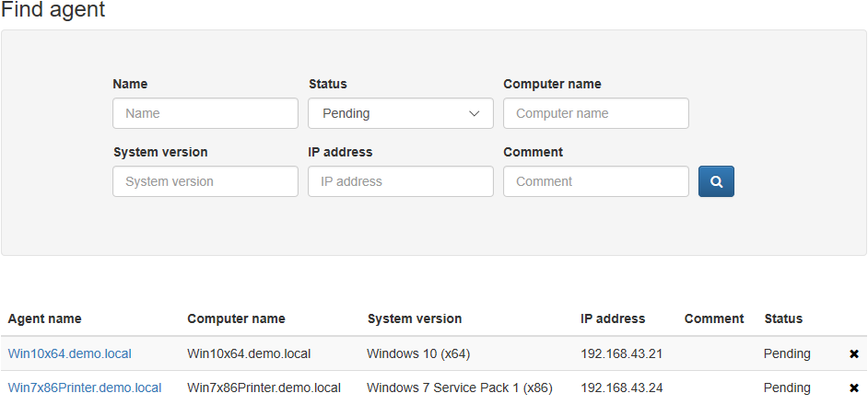Click the Status table column header
Image resolution: width=868 pixels, height=405 pixels.
click(x=783, y=318)
